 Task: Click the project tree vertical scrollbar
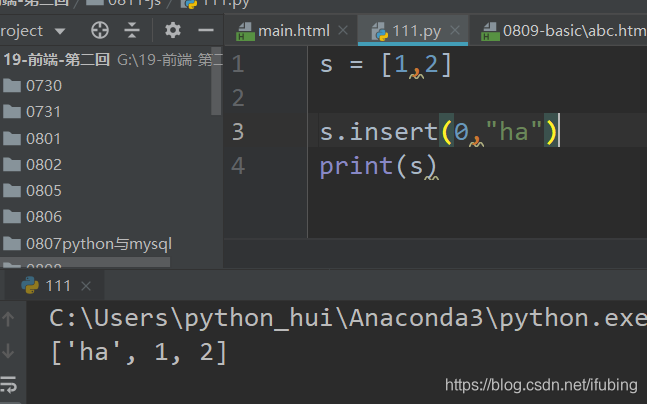(216, 81)
